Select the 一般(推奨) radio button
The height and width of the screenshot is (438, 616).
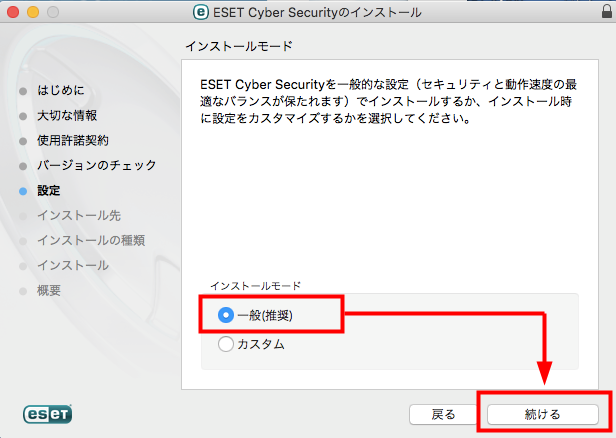tap(226, 315)
